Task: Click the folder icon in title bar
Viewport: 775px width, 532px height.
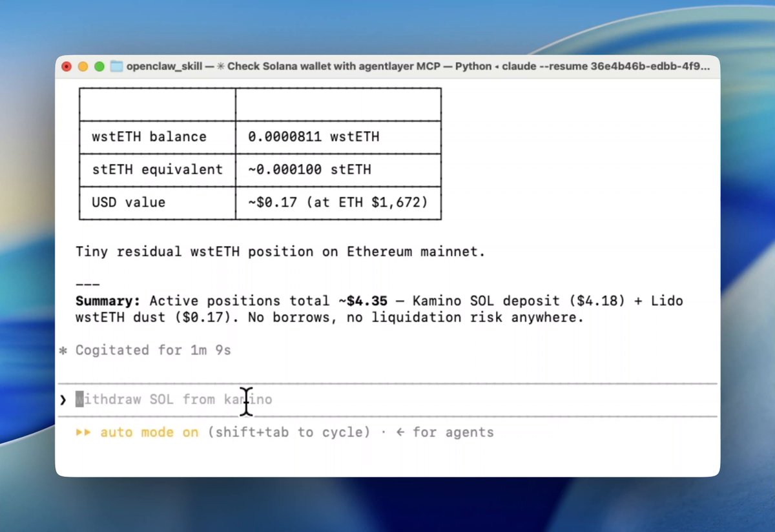Action: (x=116, y=66)
